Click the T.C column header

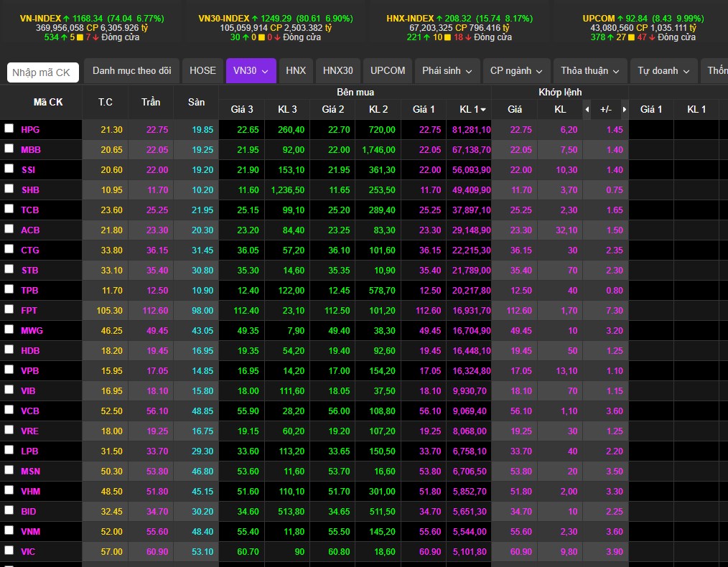[106, 102]
